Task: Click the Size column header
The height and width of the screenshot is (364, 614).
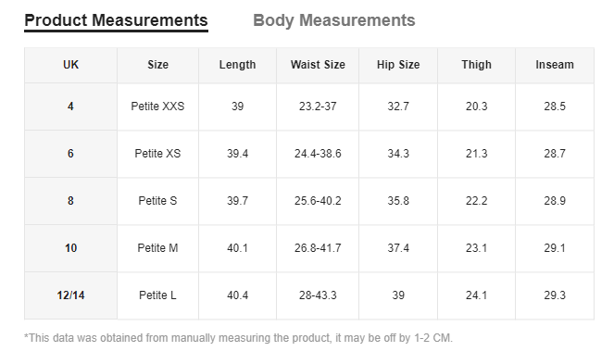Action: [x=157, y=65]
